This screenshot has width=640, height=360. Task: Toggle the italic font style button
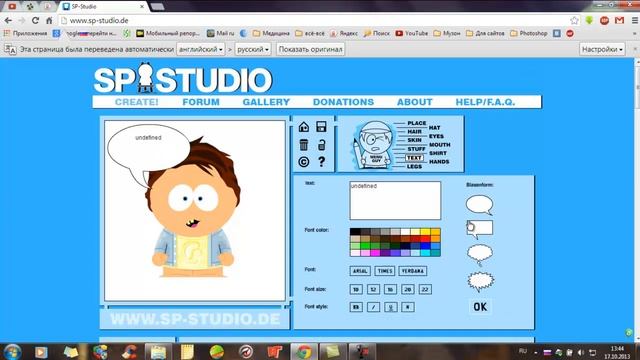pyautogui.click(x=373, y=307)
